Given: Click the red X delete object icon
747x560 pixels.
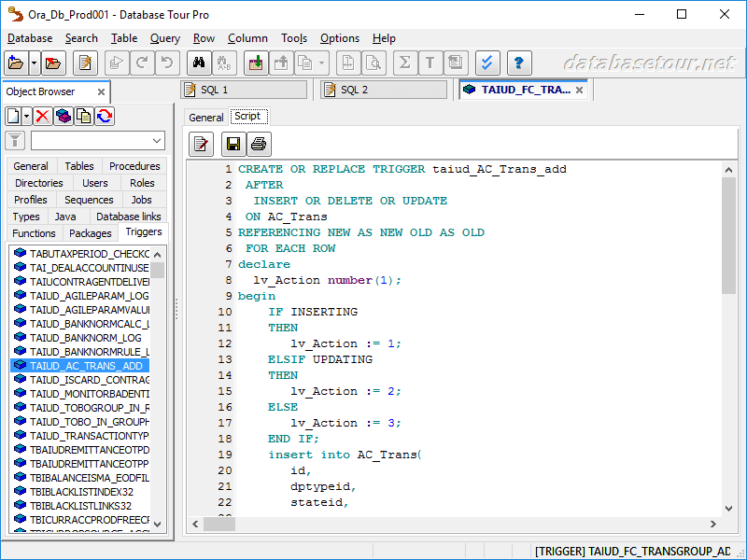Looking at the screenshot, I should 43,116.
